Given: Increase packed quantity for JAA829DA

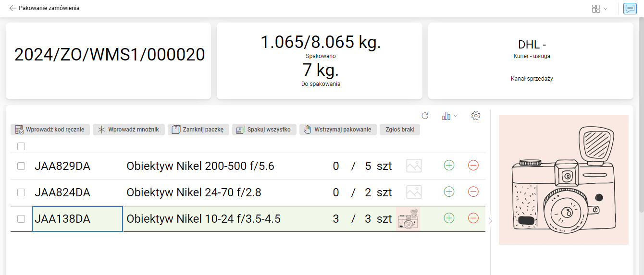Looking at the screenshot, I should pyautogui.click(x=449, y=166).
